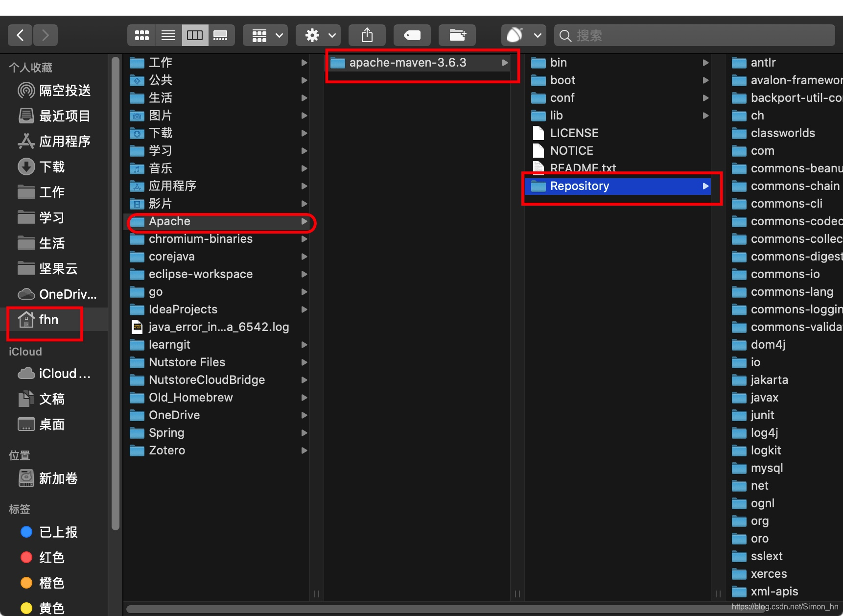Select the lib folder
The height and width of the screenshot is (616, 843).
(618, 116)
